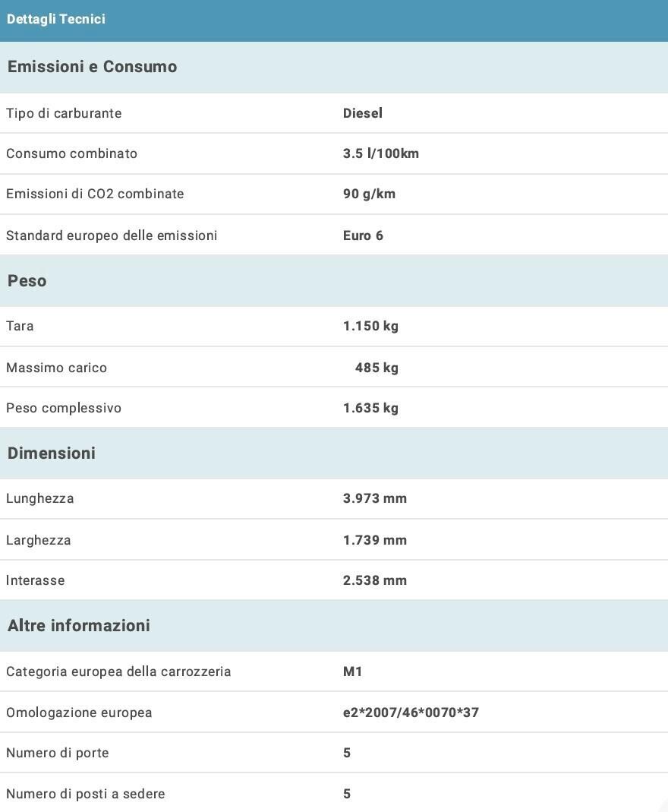Select the 'Euro 6' value
Viewport: 668px width, 812px height.
[364, 235]
